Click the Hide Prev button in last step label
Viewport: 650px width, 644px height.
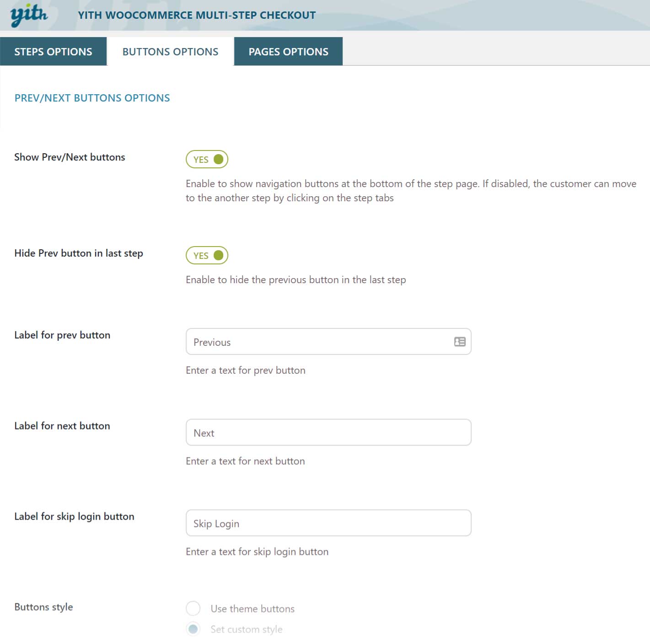[79, 253]
